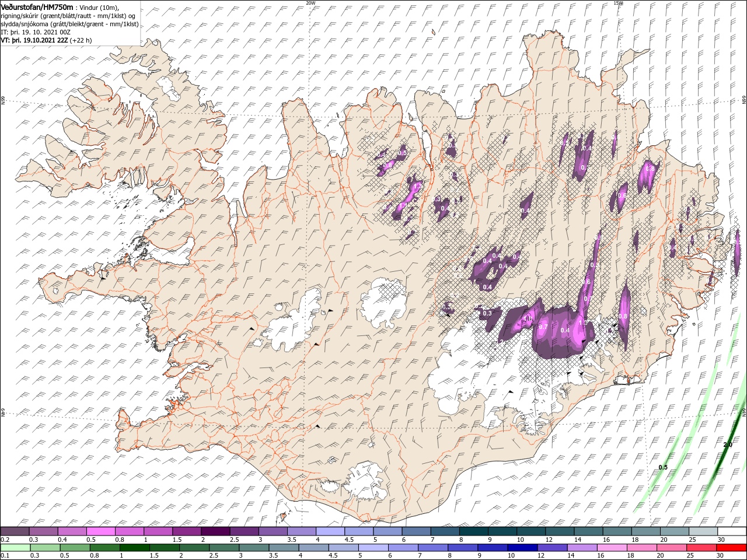Screen dimensions: 747x560
Task: Click the 0.5 rain contour label offshore
Action: coord(663,467)
